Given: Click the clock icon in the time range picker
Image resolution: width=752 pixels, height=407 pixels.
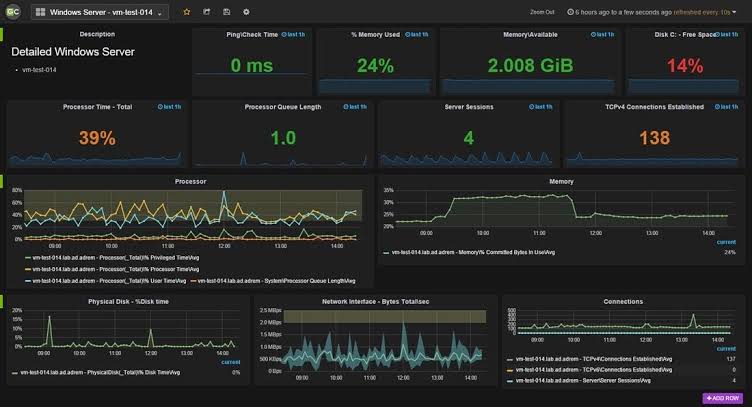Looking at the screenshot, I should (570, 12).
